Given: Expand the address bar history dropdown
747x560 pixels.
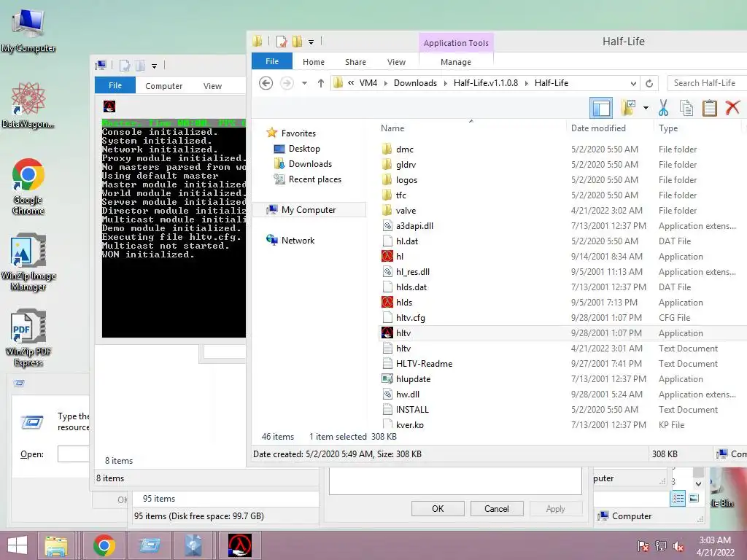Looking at the screenshot, I should tap(633, 83).
